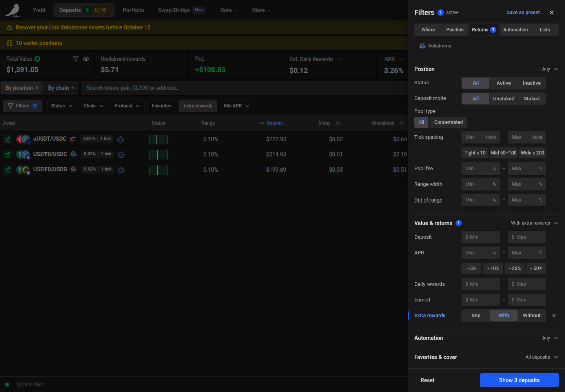Image resolution: width=565 pixels, height=392 pixels.
Task: Click the ≥ 10% APR quick filter
Action: pyautogui.click(x=493, y=269)
